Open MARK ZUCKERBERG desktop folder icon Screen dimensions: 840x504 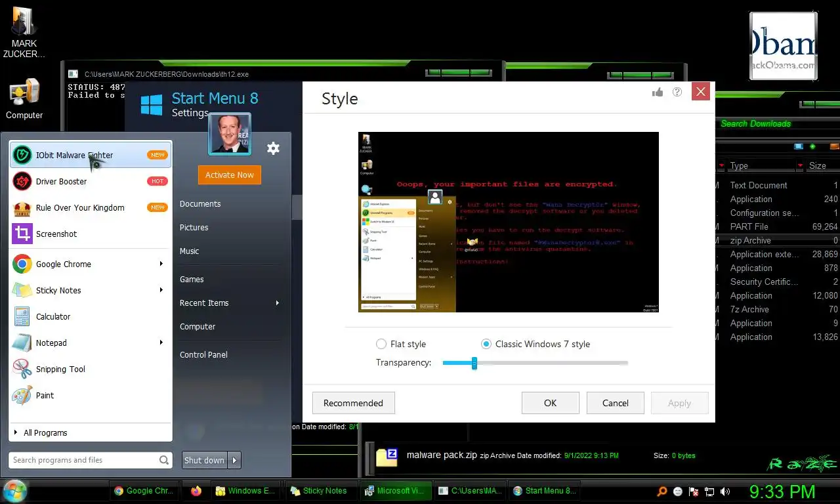[x=24, y=33]
